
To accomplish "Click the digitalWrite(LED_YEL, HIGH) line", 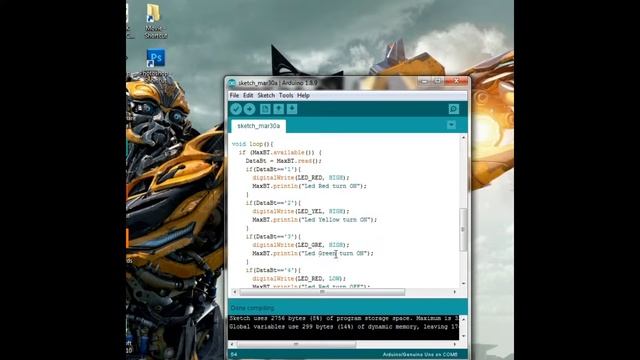I will 300,211.
